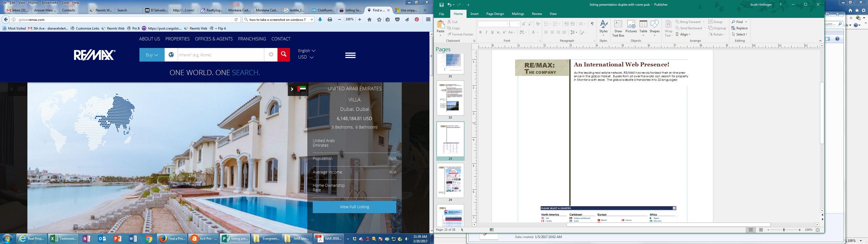Switch to two-page spread view in status bar
Viewport: 868px width, 244px height.
[x=761, y=230]
